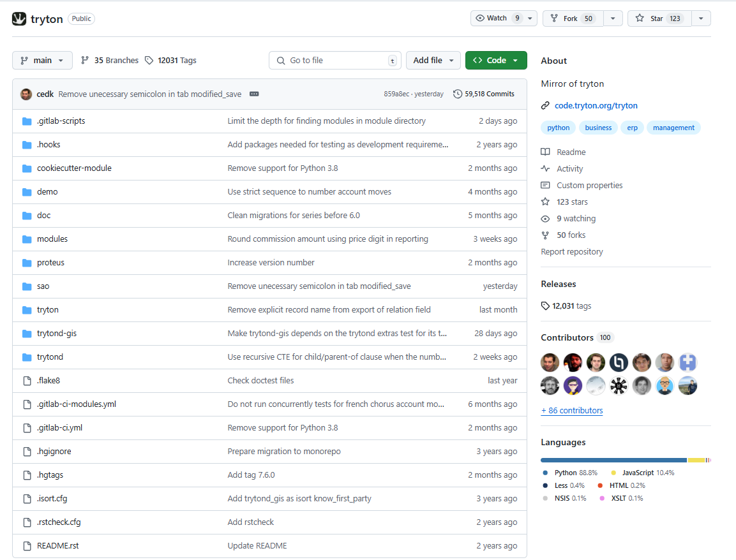The width and height of the screenshot is (736, 560).
Task: Visit the code.tryton.org/tryton link
Action: (x=596, y=105)
